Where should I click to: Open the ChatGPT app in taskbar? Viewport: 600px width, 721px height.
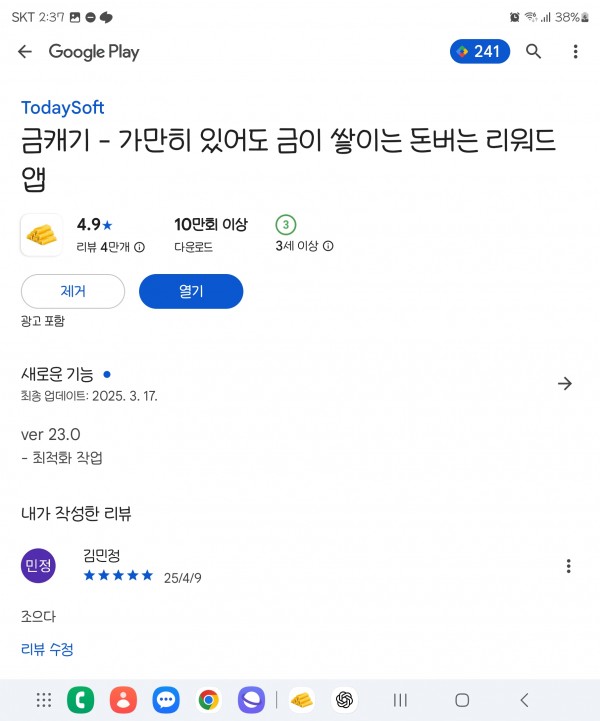click(344, 700)
